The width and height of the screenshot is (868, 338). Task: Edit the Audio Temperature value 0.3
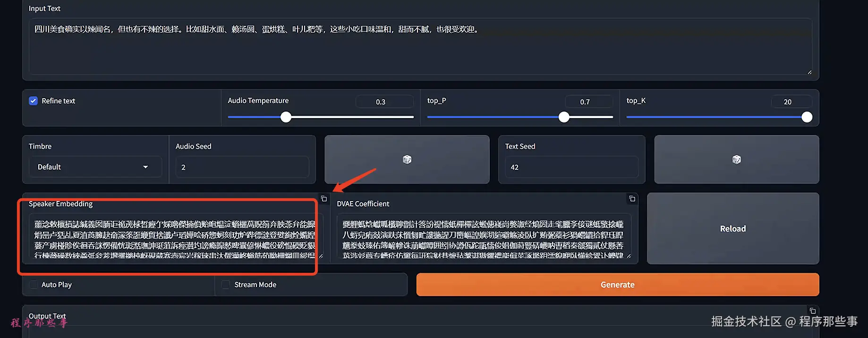(x=384, y=101)
